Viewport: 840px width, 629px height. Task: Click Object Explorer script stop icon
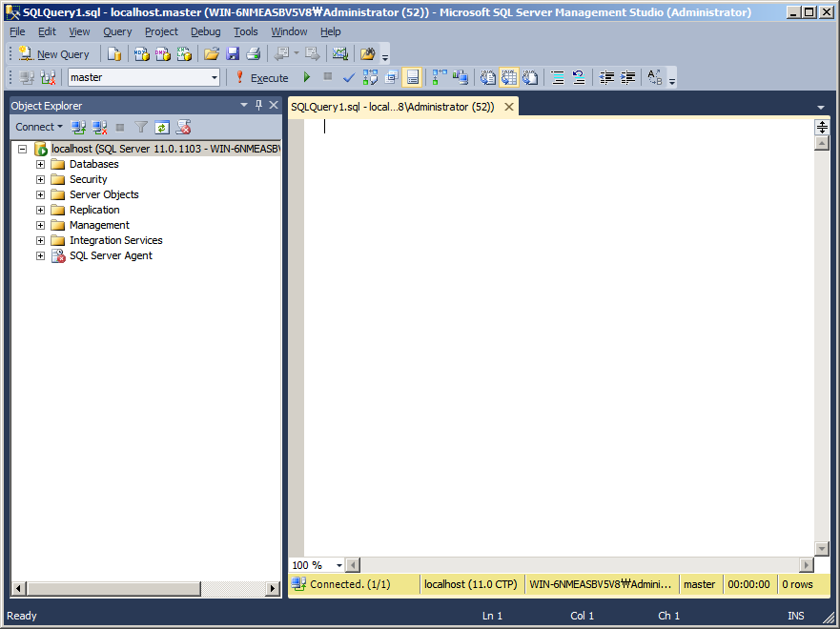[x=184, y=128]
